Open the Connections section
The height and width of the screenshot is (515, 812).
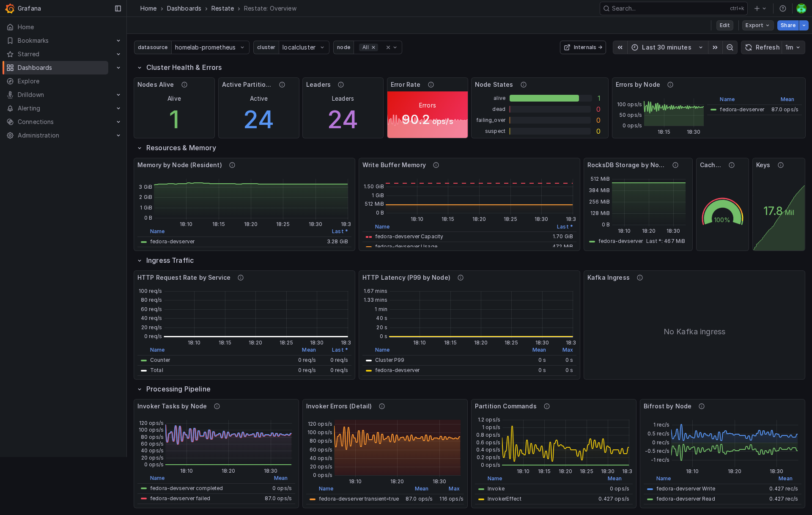coord(36,122)
